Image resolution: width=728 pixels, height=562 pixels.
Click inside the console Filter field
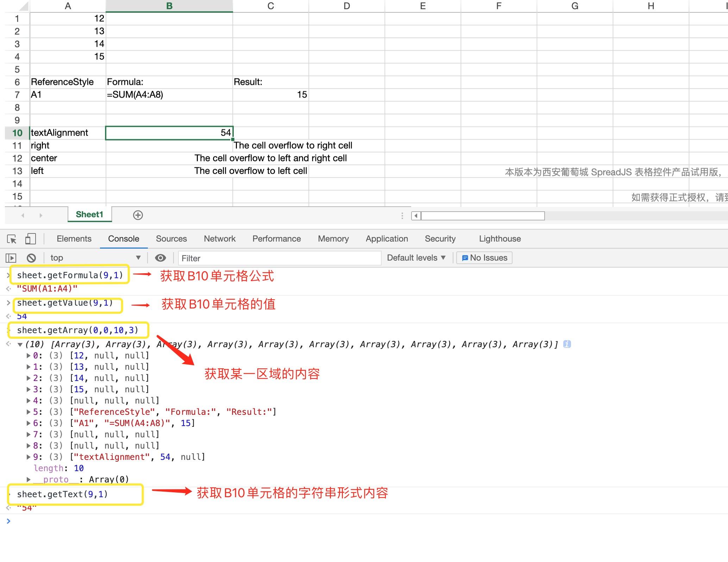(x=278, y=258)
